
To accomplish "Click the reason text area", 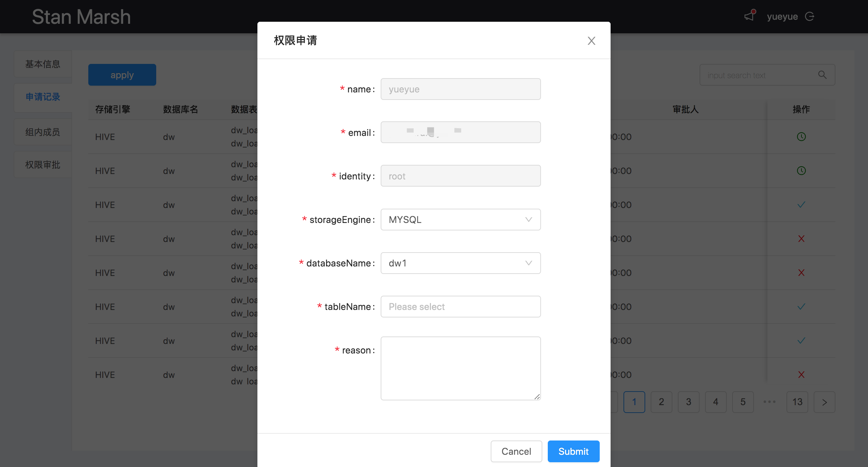I will point(460,368).
